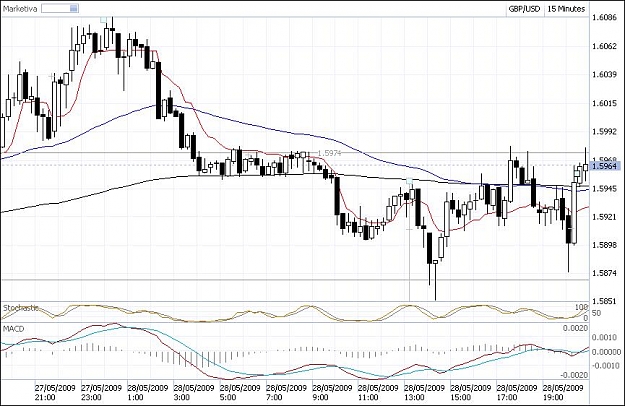Click the 28/05/2009 1:00 time label
Screen dimensions: 625x406
pyautogui.click(x=147, y=392)
